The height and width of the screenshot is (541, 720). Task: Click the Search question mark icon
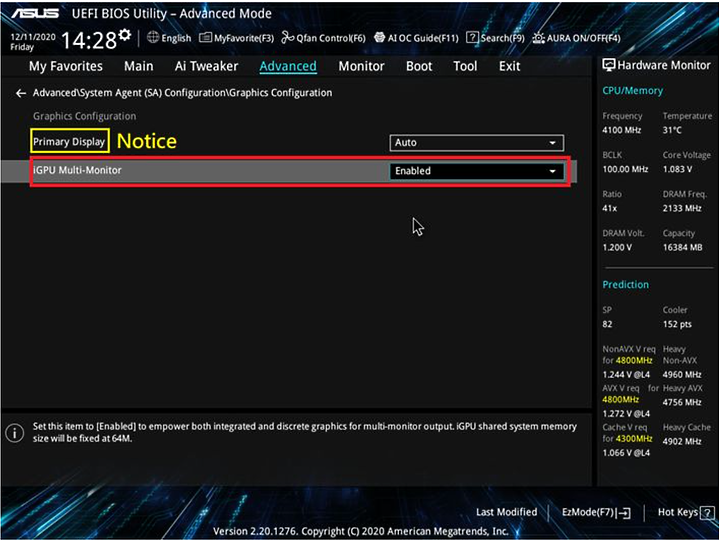click(472, 38)
